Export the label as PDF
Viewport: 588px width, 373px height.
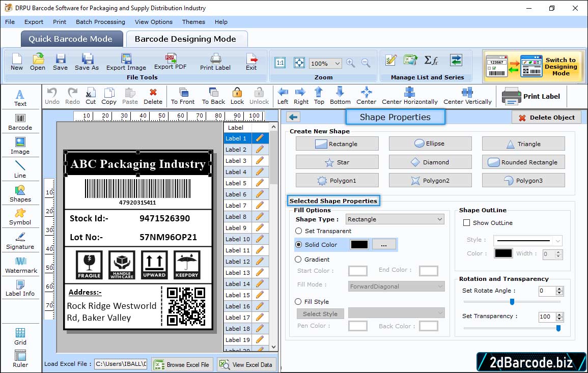click(170, 62)
